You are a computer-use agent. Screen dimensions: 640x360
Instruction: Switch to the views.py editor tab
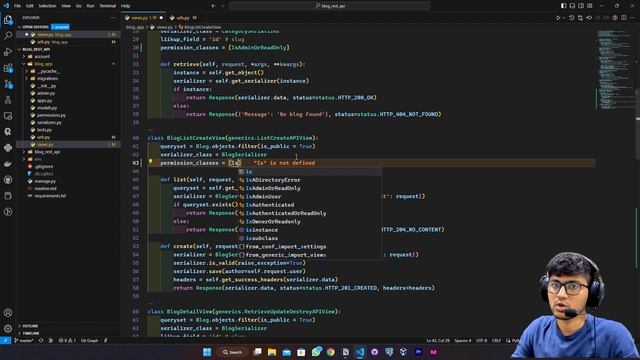click(144, 18)
